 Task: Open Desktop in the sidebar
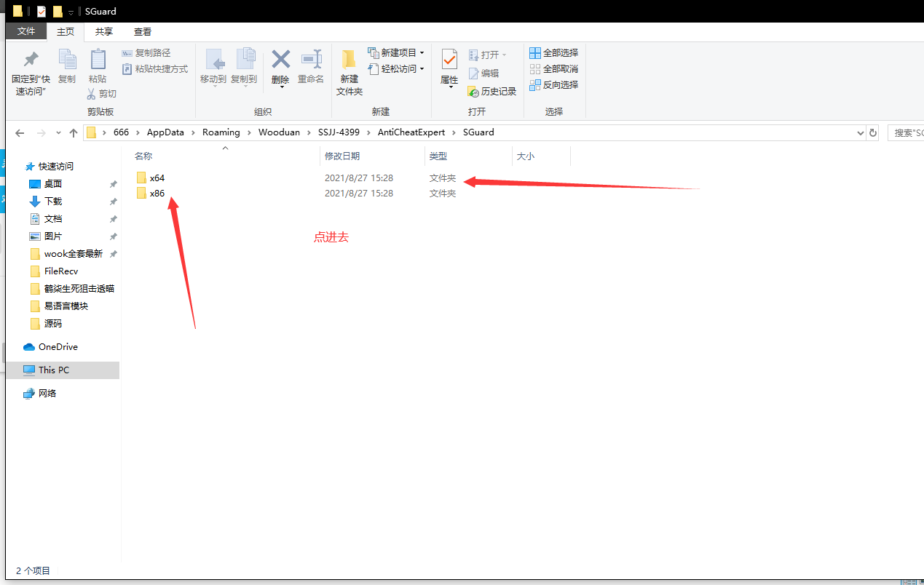coord(46,183)
